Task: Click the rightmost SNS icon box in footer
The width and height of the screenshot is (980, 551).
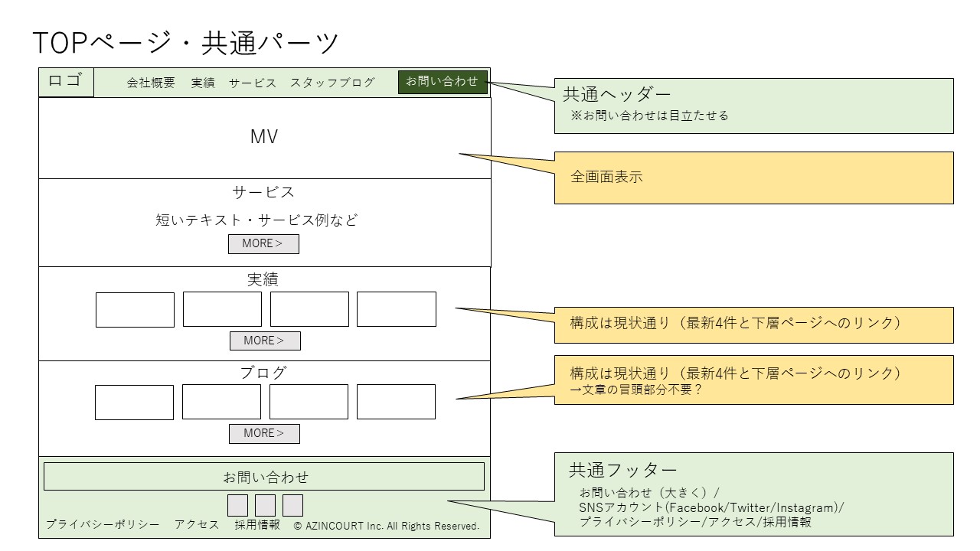Action: point(292,505)
